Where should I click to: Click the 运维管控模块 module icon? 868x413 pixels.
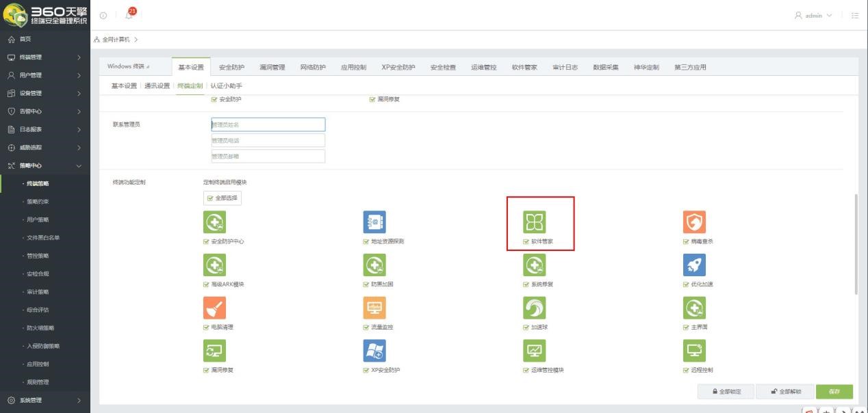click(534, 351)
